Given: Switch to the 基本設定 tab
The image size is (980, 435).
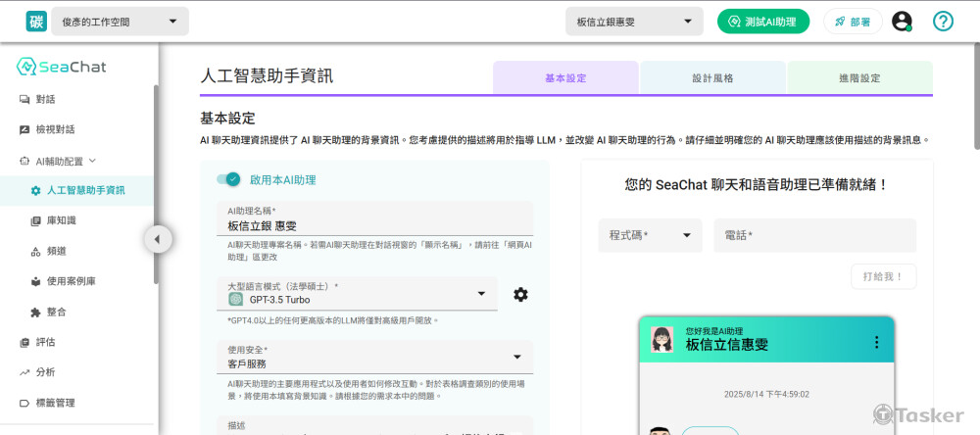Looking at the screenshot, I should coord(565,78).
